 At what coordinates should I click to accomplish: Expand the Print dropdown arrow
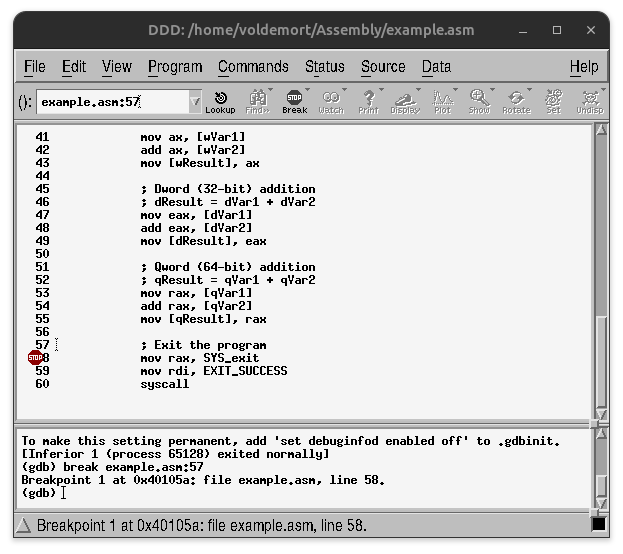[381, 89]
